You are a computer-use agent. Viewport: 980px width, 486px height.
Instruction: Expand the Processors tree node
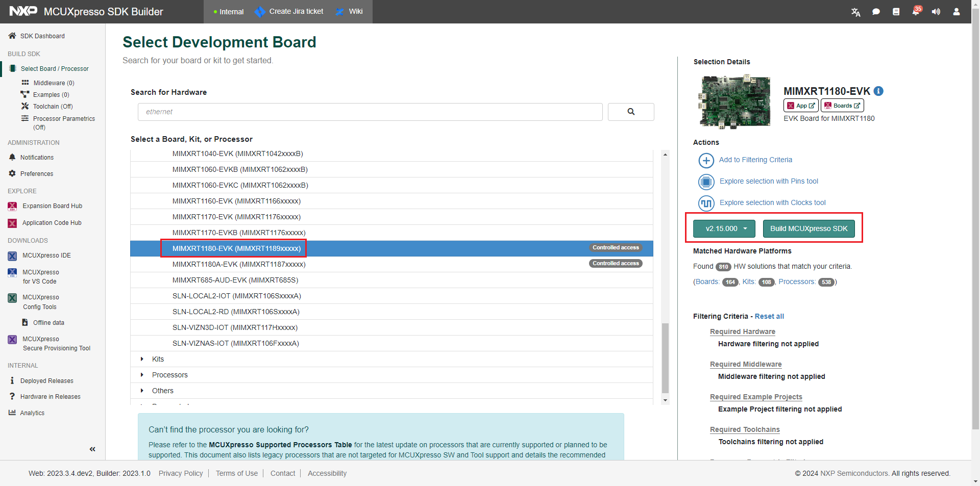pos(142,375)
